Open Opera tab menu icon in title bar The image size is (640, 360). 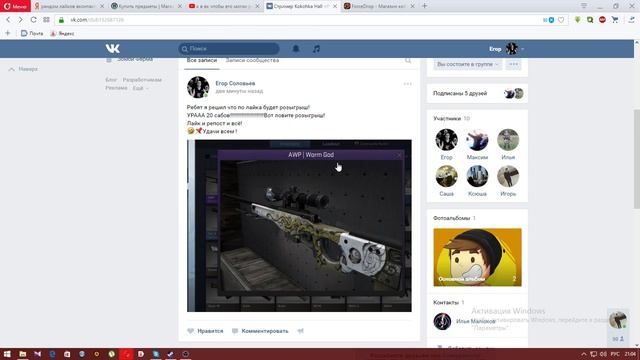click(584, 6)
